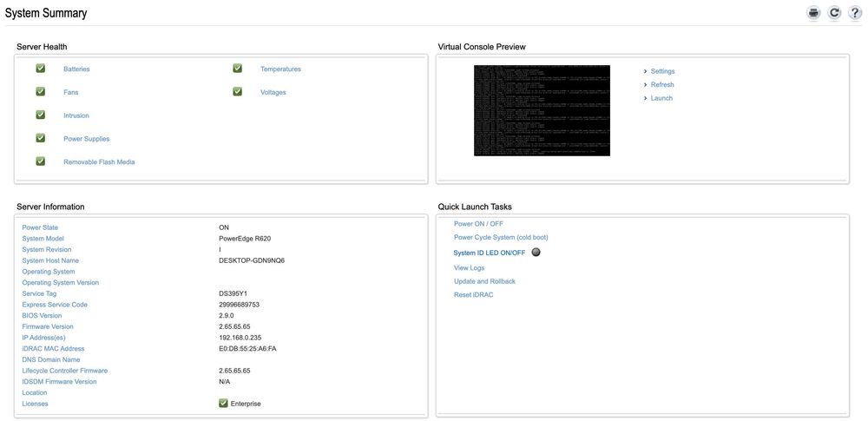Open the Power Supplies health link

(86, 139)
